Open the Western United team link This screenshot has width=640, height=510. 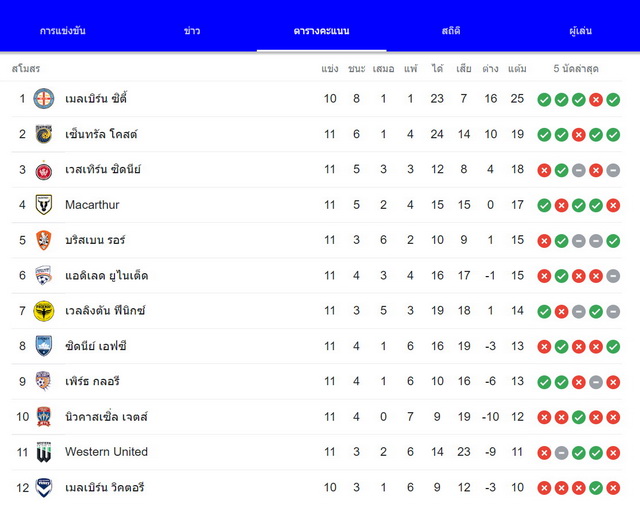tap(107, 452)
